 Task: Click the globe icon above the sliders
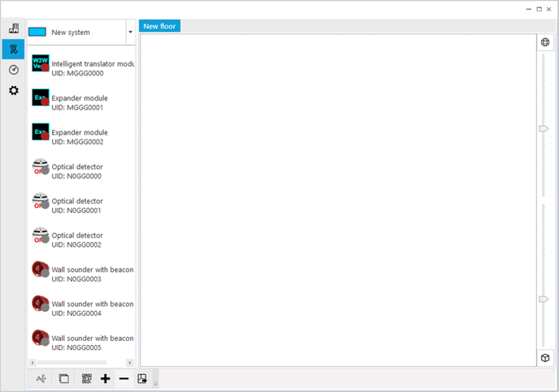pos(545,42)
